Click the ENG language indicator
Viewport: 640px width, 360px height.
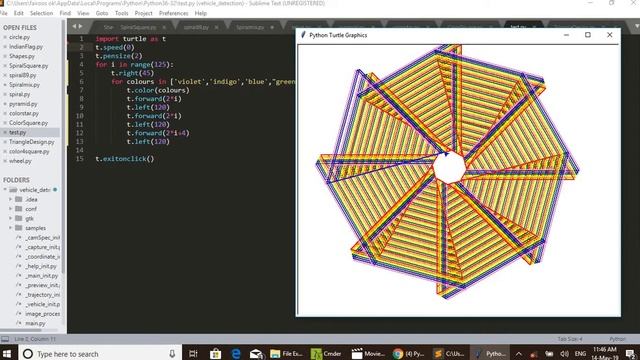click(580, 353)
